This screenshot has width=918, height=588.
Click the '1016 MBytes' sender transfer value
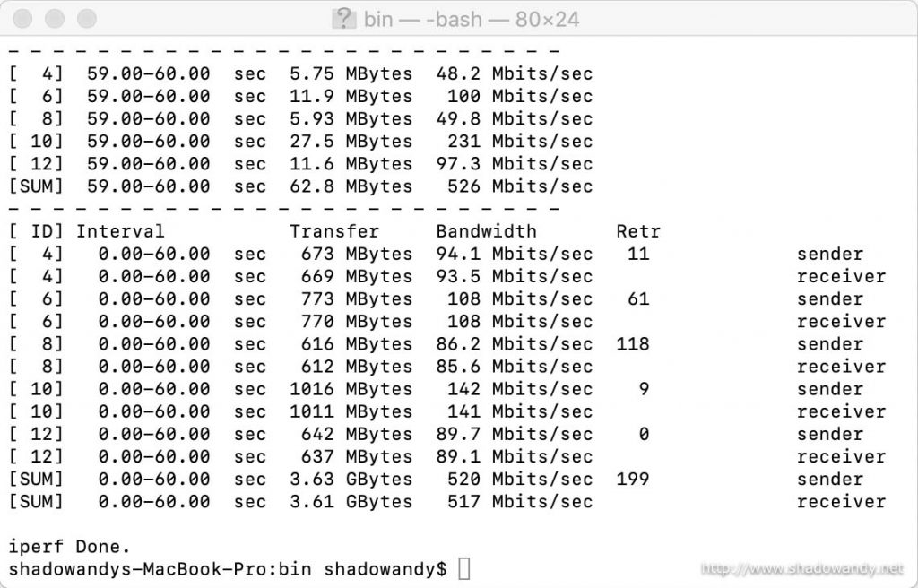tap(351, 389)
